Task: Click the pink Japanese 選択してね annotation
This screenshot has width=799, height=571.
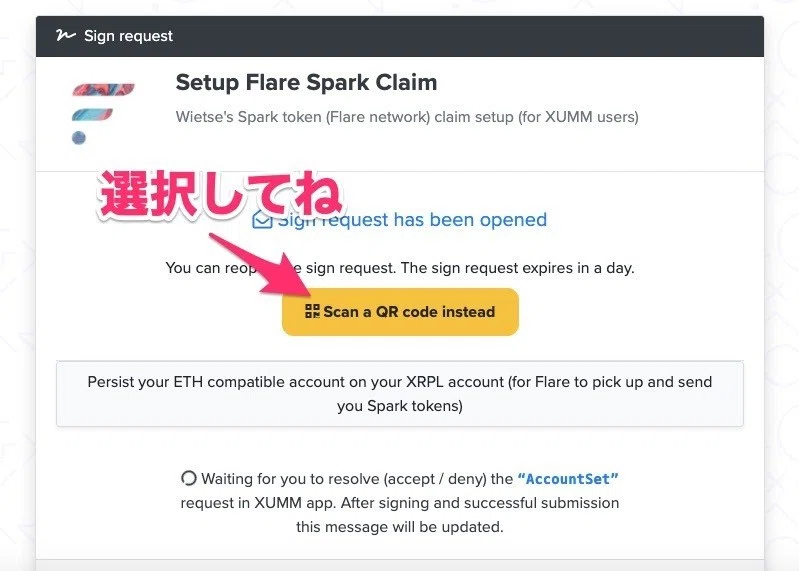Action: click(x=220, y=194)
